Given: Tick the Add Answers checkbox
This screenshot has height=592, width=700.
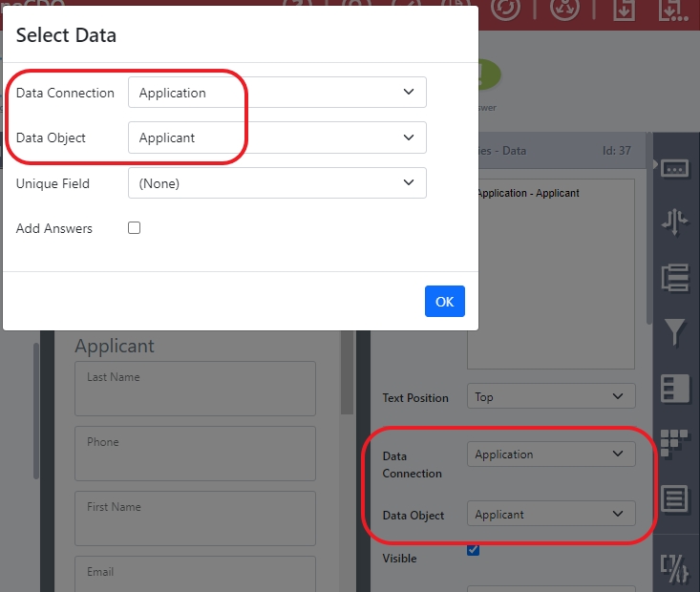Looking at the screenshot, I should point(134,227).
